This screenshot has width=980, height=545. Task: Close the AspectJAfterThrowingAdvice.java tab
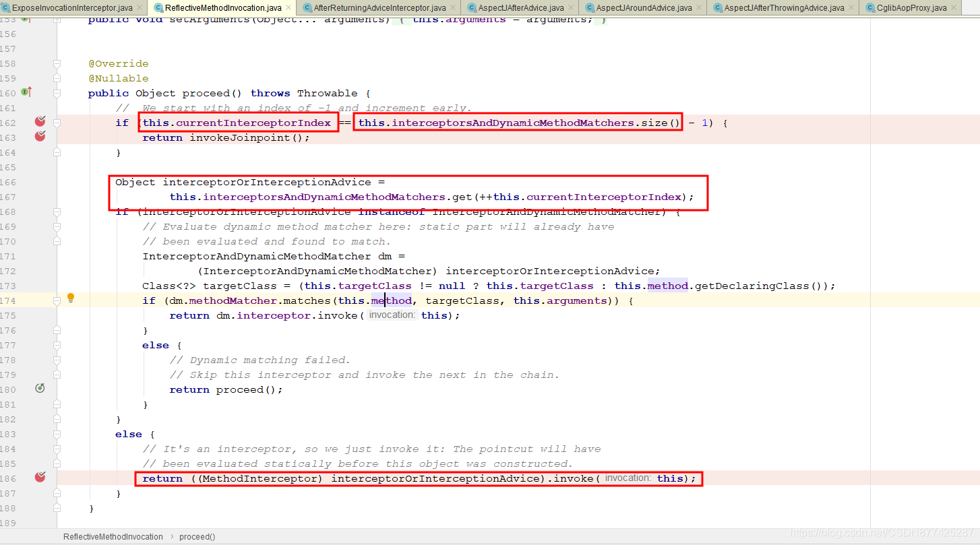coord(852,8)
